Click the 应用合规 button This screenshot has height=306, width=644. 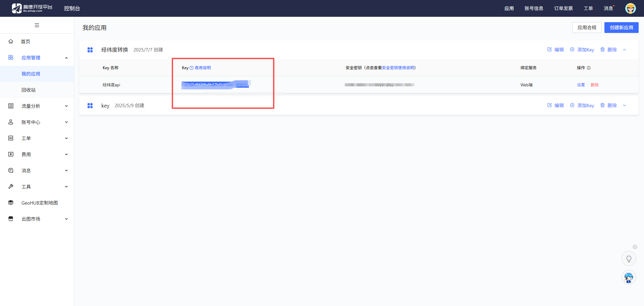click(587, 28)
